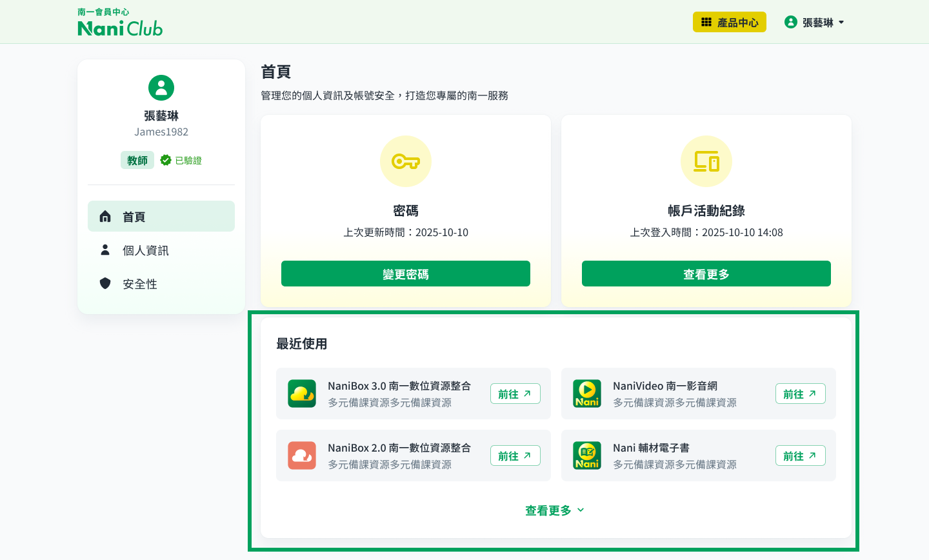Click the 已驗證 verified checkmark icon
This screenshot has width=929, height=560.
[166, 160]
